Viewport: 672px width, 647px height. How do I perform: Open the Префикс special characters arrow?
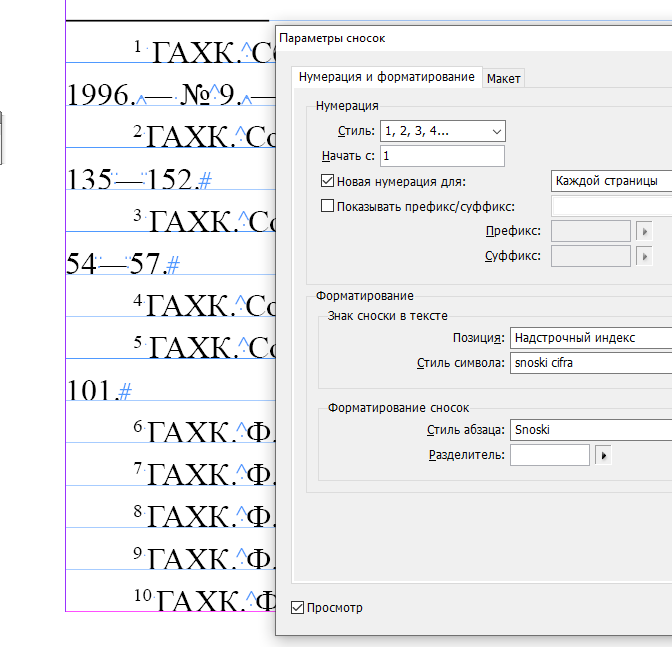click(645, 232)
